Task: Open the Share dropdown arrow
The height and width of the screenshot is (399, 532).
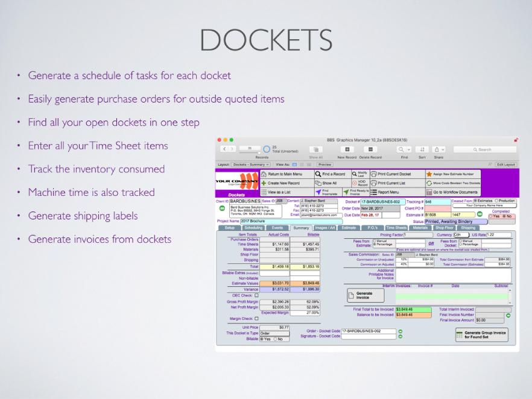Action: (x=443, y=149)
